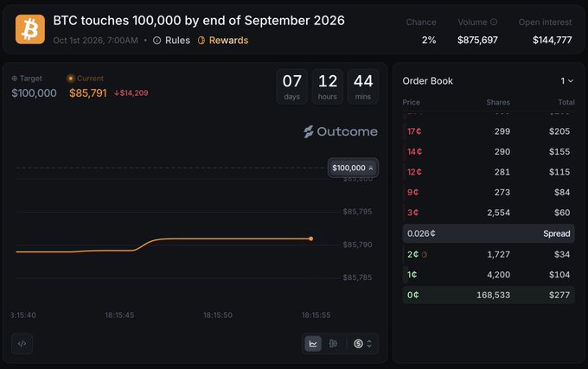Screen dimensions: 588x369
Task: Click the 0.026¢ Spread row
Action: tap(489, 233)
